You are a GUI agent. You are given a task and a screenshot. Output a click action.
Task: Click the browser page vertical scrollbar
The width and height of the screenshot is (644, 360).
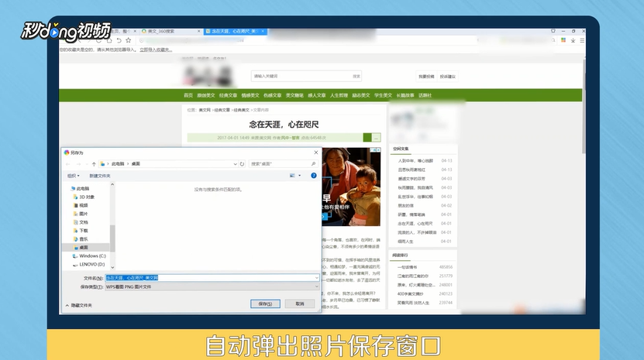584,107
